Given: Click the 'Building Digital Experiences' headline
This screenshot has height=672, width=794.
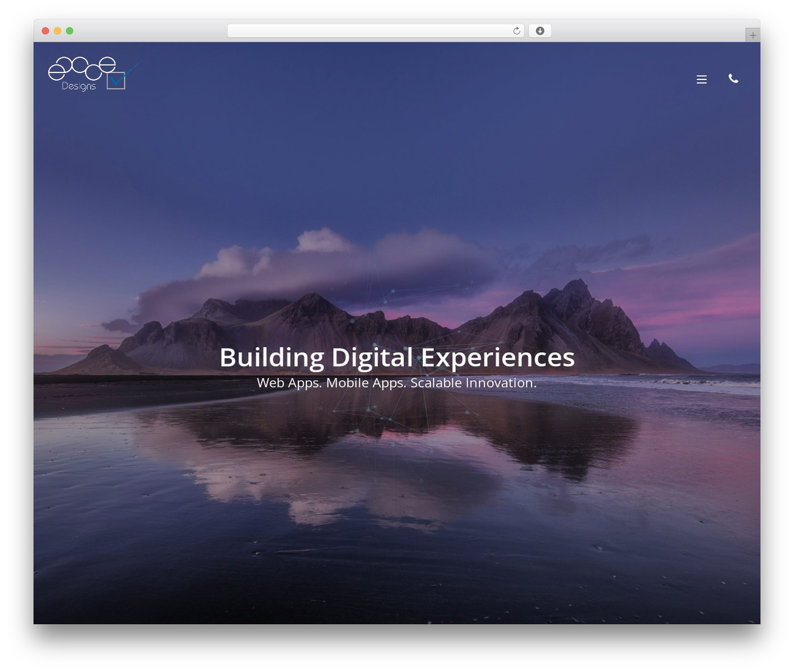Looking at the screenshot, I should [397, 357].
